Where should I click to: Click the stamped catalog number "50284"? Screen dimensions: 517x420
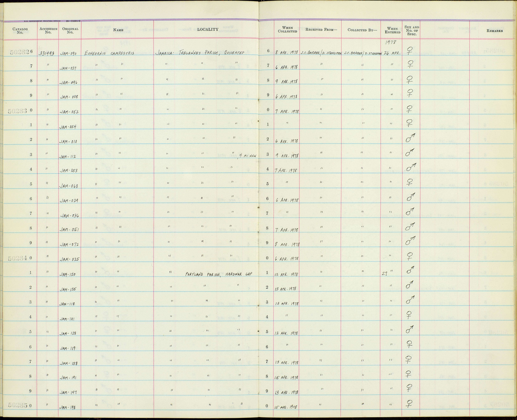pos(17,258)
